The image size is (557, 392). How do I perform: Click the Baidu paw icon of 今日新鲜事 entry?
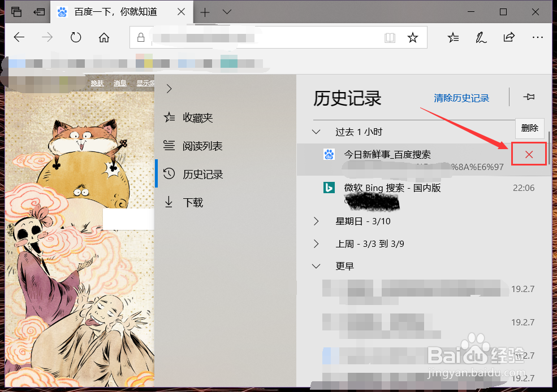329,154
